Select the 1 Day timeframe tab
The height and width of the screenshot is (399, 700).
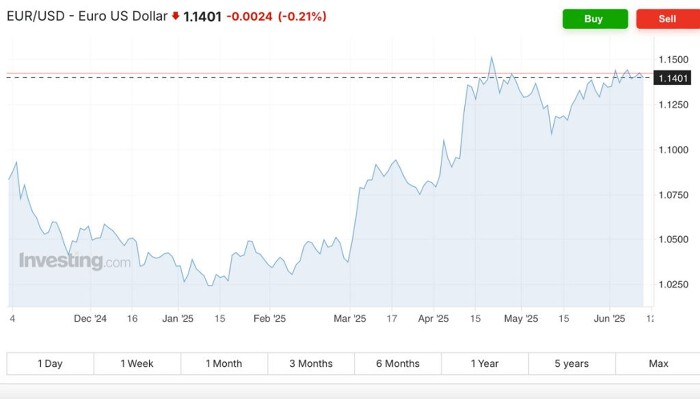[50, 364]
